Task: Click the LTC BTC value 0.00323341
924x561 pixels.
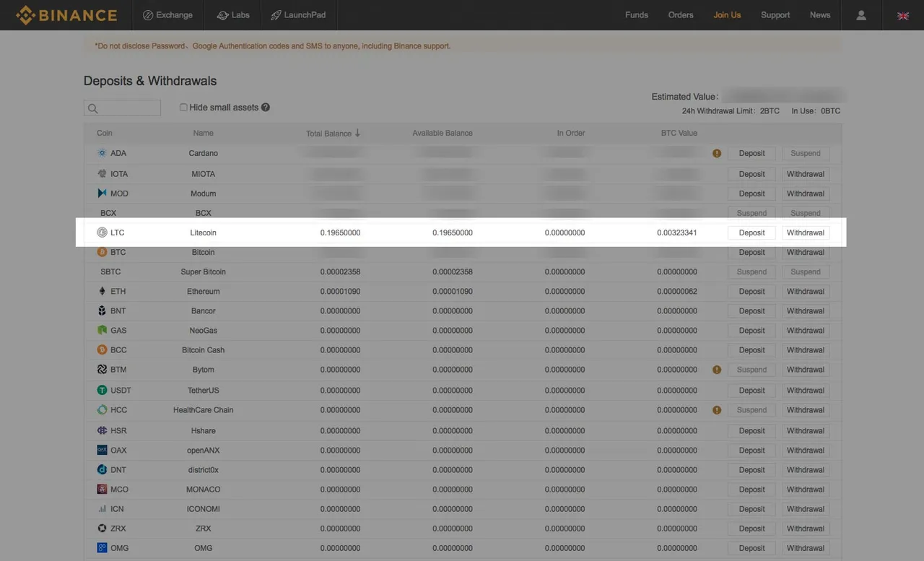Action: coord(677,232)
